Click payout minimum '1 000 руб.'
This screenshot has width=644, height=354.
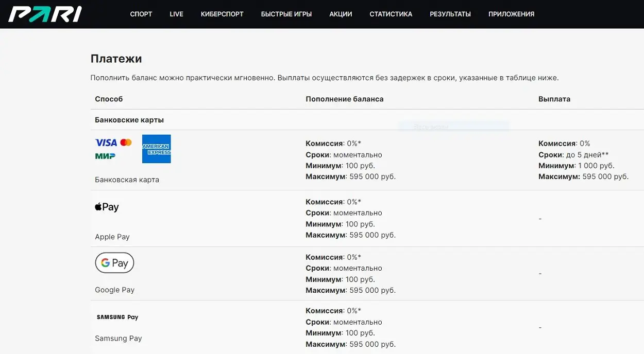(596, 166)
